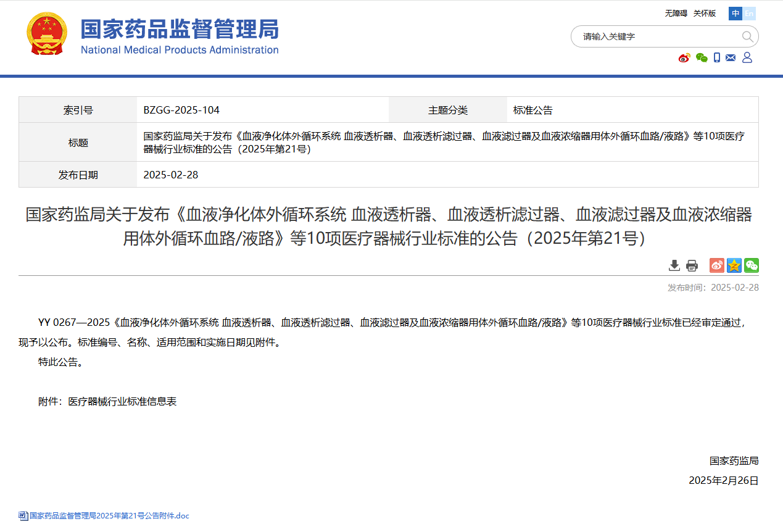Click the title text in info table
The width and height of the screenshot is (783, 532).
(444, 143)
